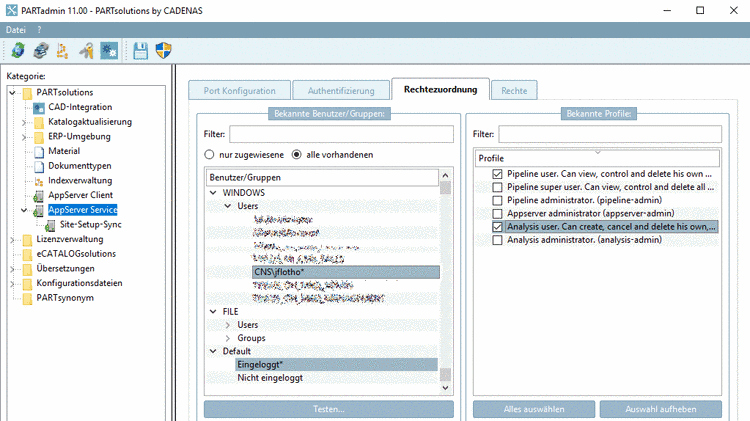This screenshot has height=421, width=750.
Task: Expand the Katalogaktualisierung node
Action: [x=24, y=122]
